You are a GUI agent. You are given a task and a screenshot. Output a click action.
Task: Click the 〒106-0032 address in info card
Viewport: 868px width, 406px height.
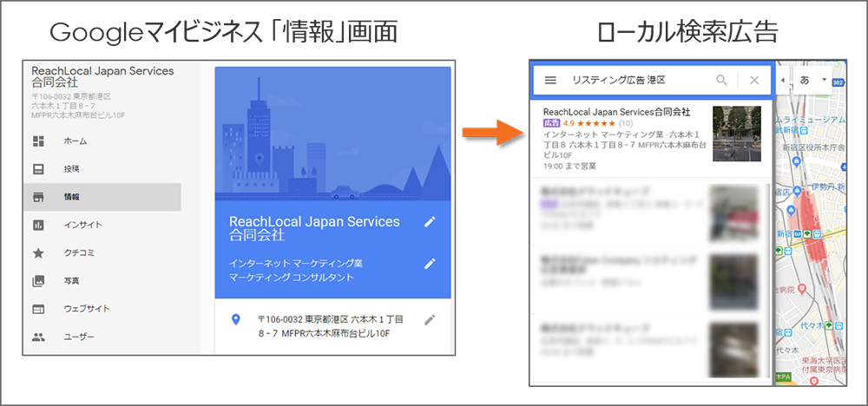click(x=331, y=326)
